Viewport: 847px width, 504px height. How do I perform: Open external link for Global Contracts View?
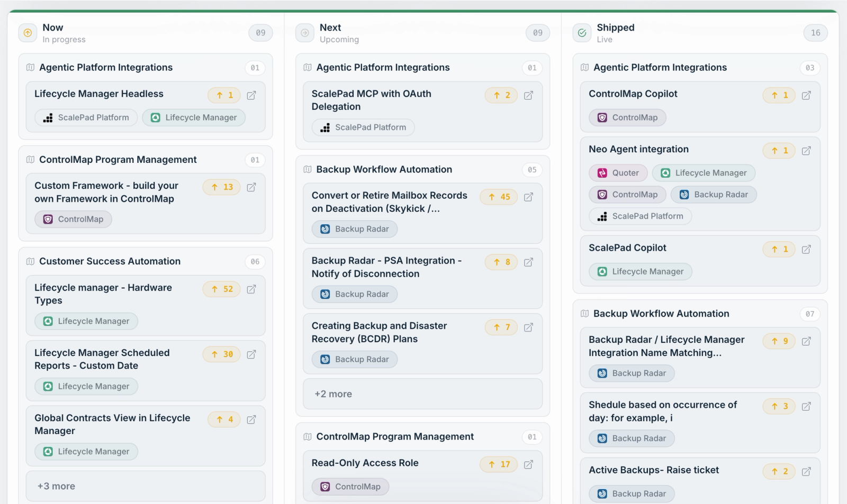[251, 419]
